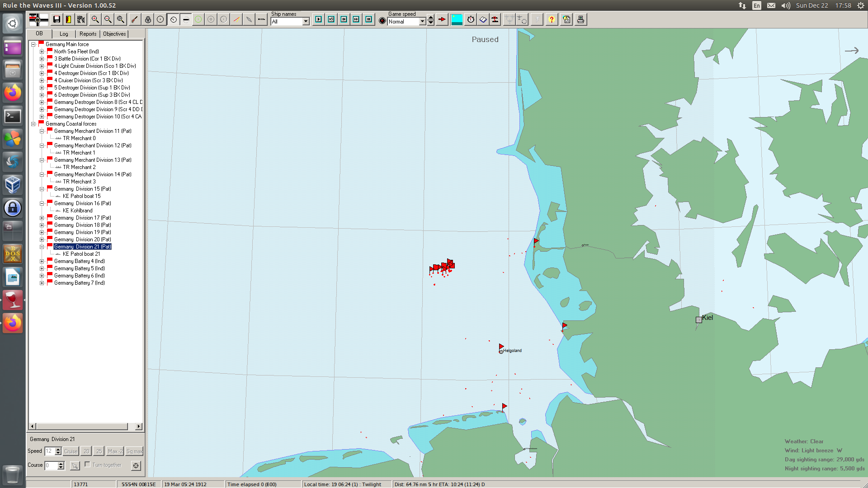Toggle the Turn together checkbox

88,465
